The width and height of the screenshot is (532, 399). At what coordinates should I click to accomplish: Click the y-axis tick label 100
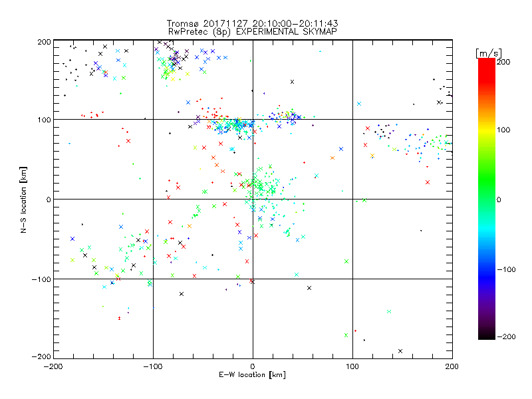click(44, 120)
